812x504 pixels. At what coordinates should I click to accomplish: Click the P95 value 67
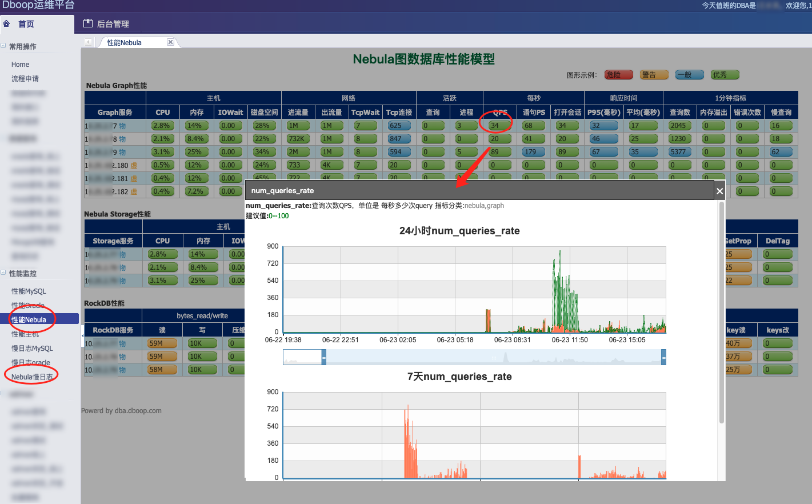point(604,152)
